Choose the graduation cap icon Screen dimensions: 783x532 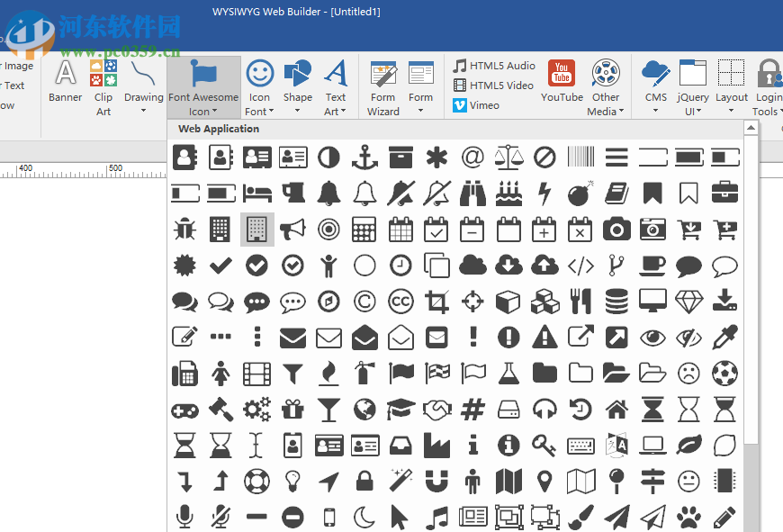pyautogui.click(x=400, y=409)
